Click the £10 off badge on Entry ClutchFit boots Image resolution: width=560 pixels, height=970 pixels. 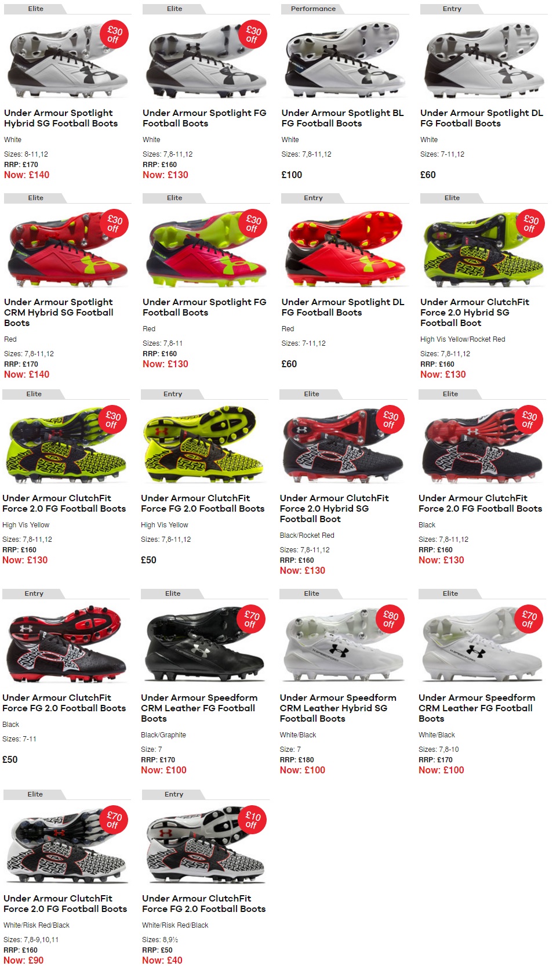(x=253, y=820)
